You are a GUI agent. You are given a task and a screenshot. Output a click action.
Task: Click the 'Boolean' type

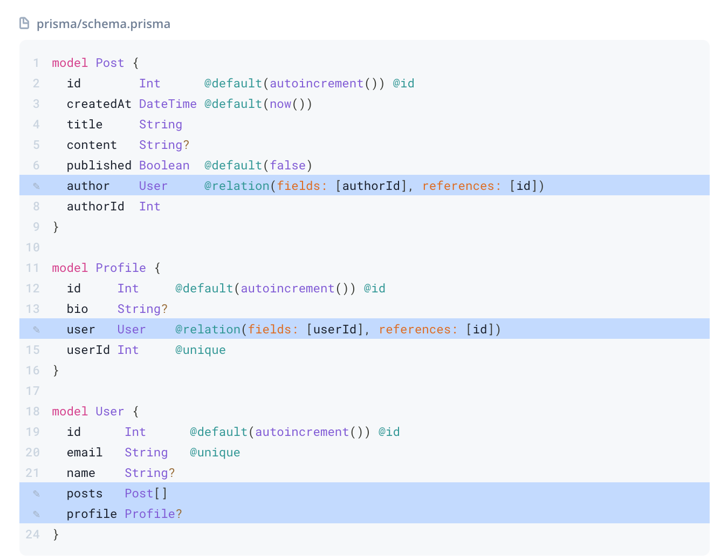[x=164, y=166]
